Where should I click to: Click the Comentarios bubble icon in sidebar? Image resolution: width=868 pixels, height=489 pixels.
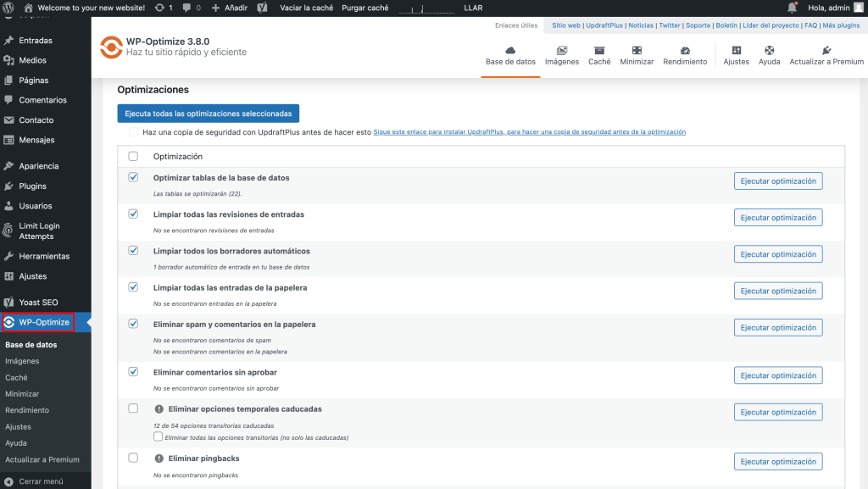click(x=8, y=100)
